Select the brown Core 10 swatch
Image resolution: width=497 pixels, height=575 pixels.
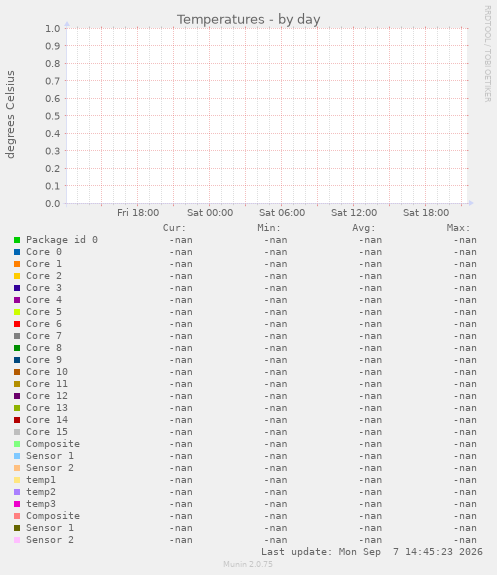click(x=17, y=372)
